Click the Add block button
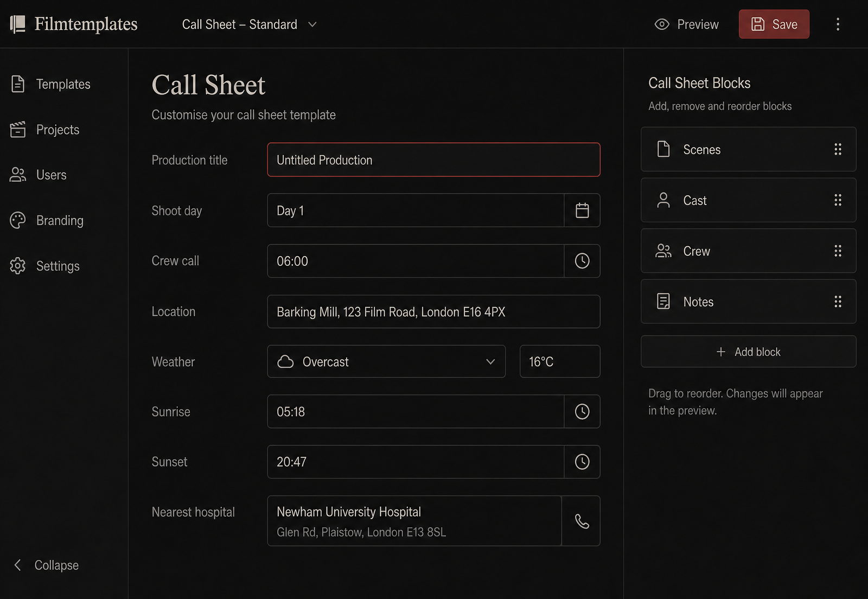The width and height of the screenshot is (868, 599). coord(749,352)
